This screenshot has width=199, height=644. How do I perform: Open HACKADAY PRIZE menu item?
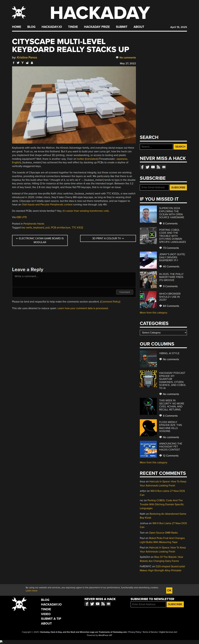(x=97, y=27)
